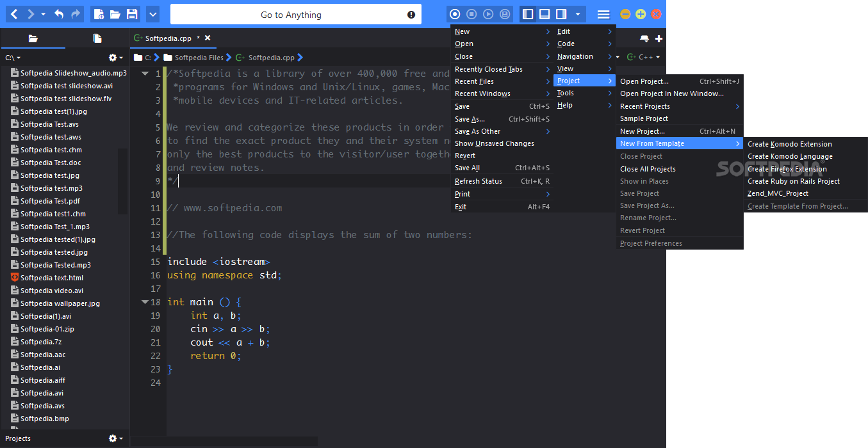Go forward with the right arrow button

pyautogui.click(x=30, y=14)
